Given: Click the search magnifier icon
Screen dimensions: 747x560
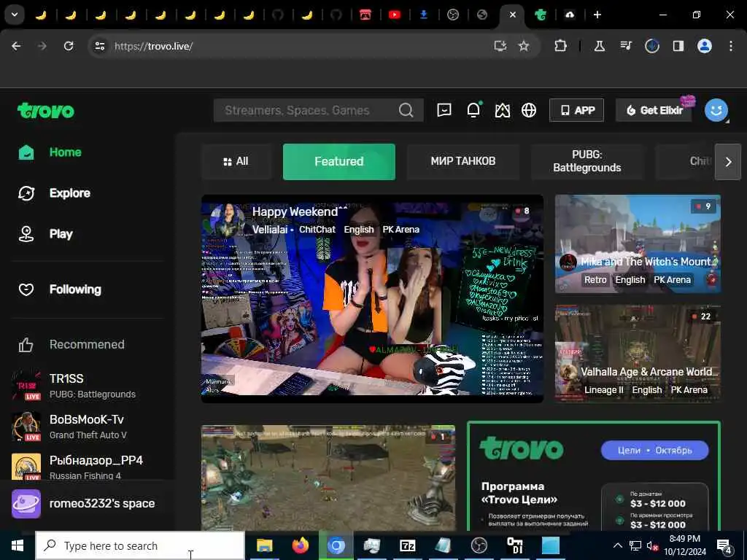Looking at the screenshot, I should click(406, 111).
